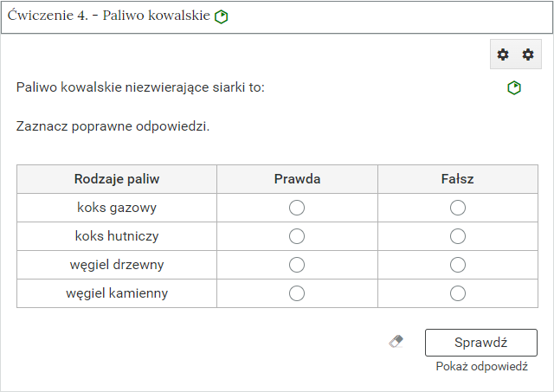The height and width of the screenshot is (392, 554).
Task: Click the Ćwiczenie 4. - Paliwo kowalskie title
Action: click(x=109, y=16)
